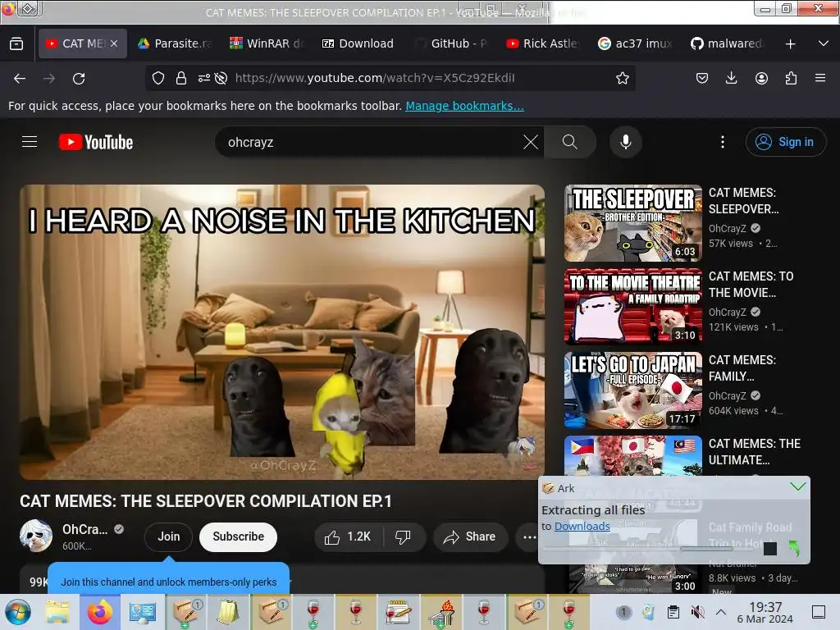Click the Ark extraction progress bar
The height and width of the screenshot is (630, 840).
(651, 549)
